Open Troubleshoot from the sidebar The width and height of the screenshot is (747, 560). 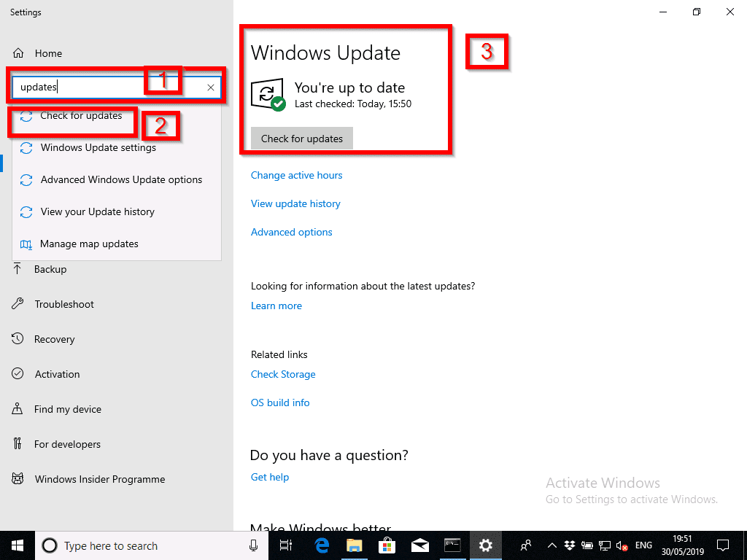[x=63, y=304]
